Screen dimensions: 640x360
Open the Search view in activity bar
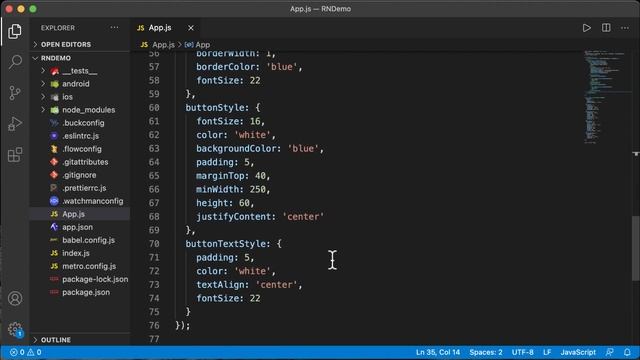pyautogui.click(x=15, y=62)
